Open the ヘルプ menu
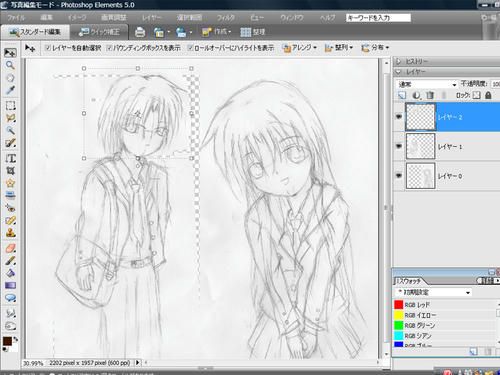 [x=327, y=18]
